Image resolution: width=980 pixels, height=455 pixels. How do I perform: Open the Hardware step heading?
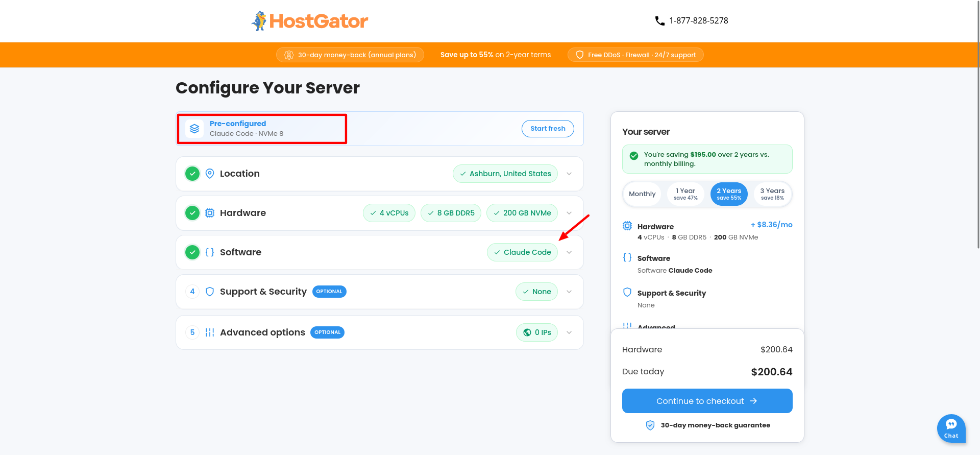coord(243,213)
